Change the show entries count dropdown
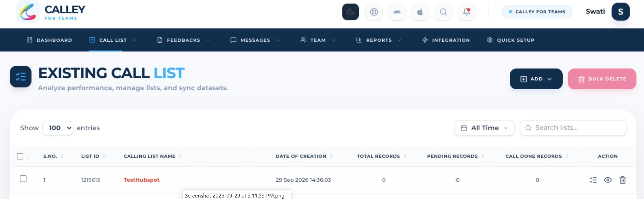644x199 pixels. 58,128
